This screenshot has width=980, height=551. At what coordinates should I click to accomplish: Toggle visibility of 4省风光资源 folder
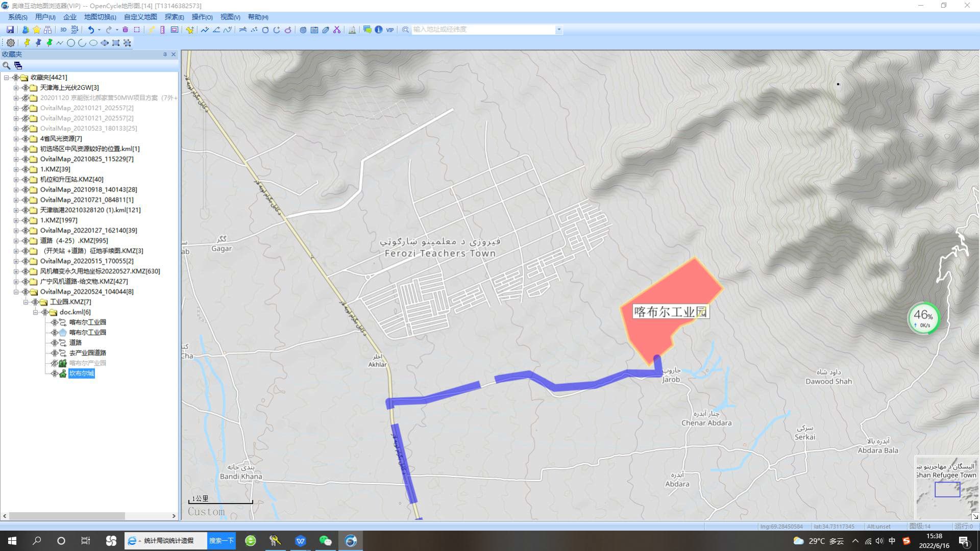click(x=25, y=139)
